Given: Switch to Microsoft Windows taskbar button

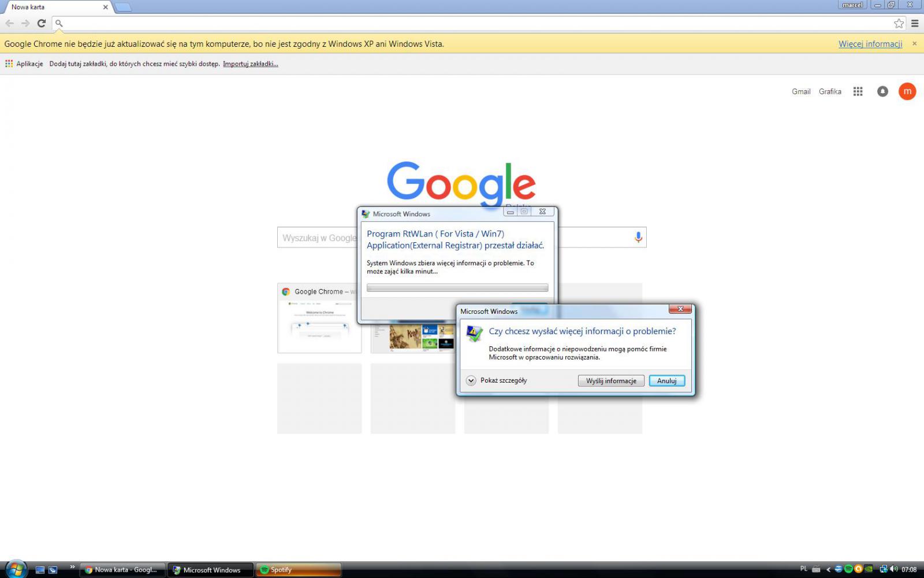Looking at the screenshot, I should pos(210,570).
